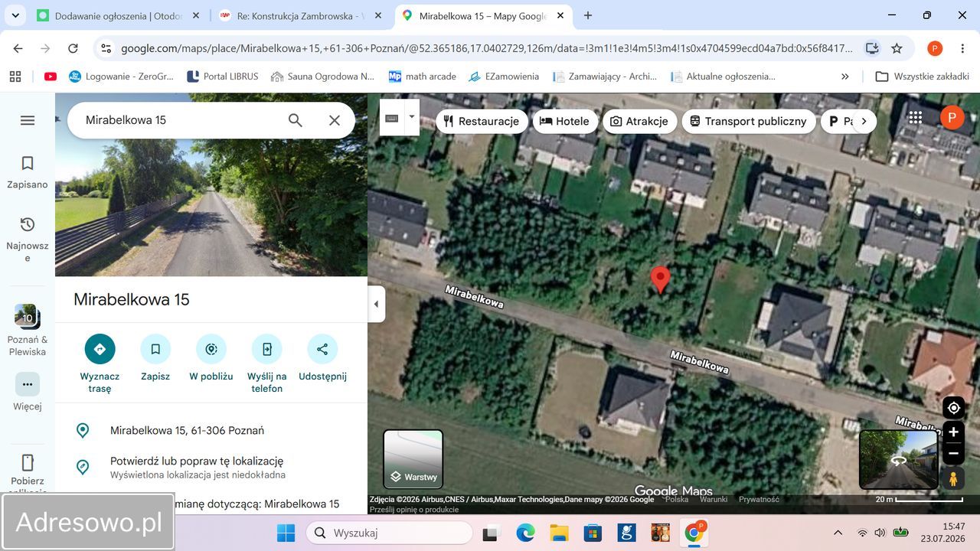Open the Street View preview thumbnail
The image size is (980, 551).
click(x=899, y=459)
